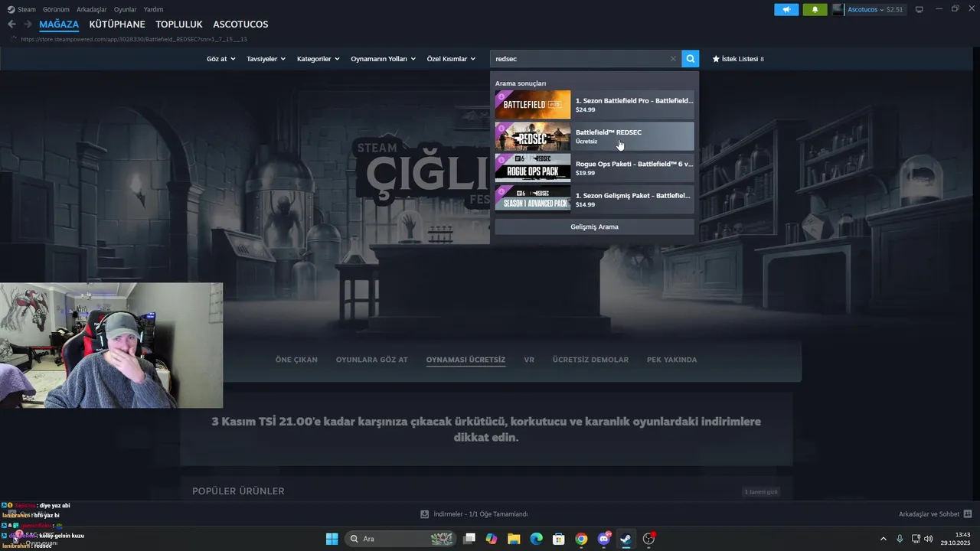The height and width of the screenshot is (551, 980).
Task: Open the Battlefield REDSEC search result
Action: click(x=594, y=136)
